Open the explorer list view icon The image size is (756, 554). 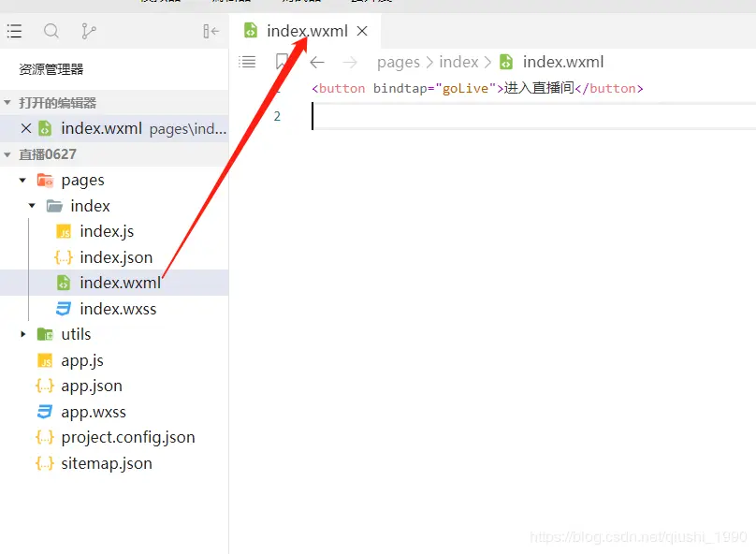(x=14, y=31)
